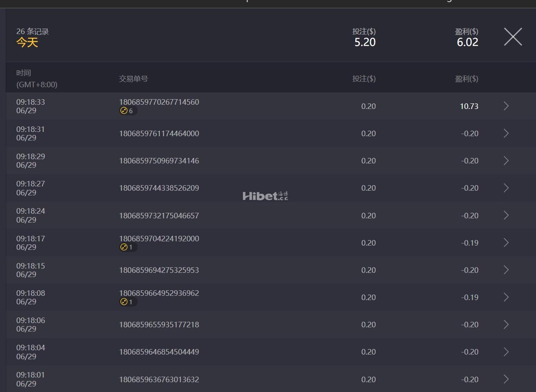
Task: Open the chevron for the 09:18:15 record
Action: 506,270
